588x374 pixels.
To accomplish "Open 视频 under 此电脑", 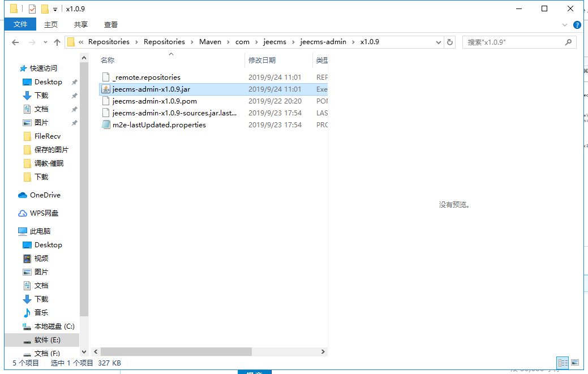I will (x=41, y=258).
